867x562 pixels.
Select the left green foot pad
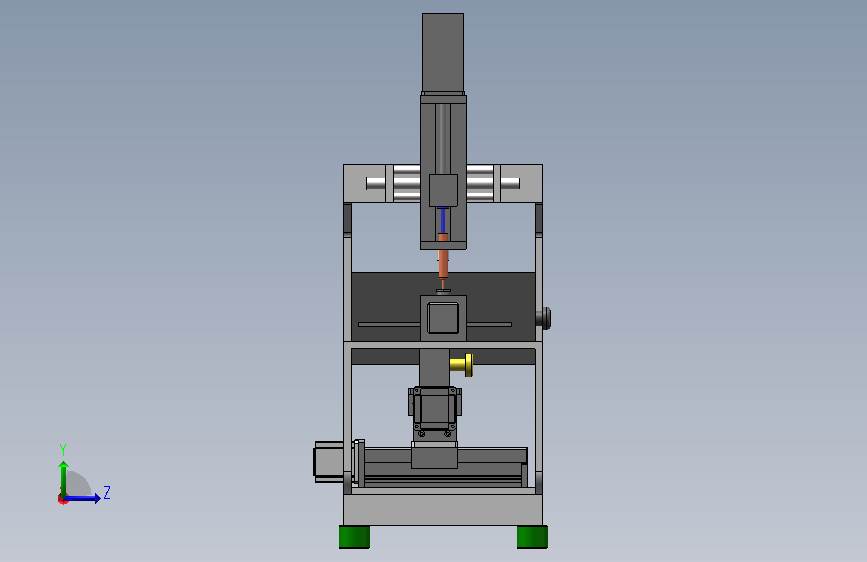pyautogui.click(x=354, y=537)
